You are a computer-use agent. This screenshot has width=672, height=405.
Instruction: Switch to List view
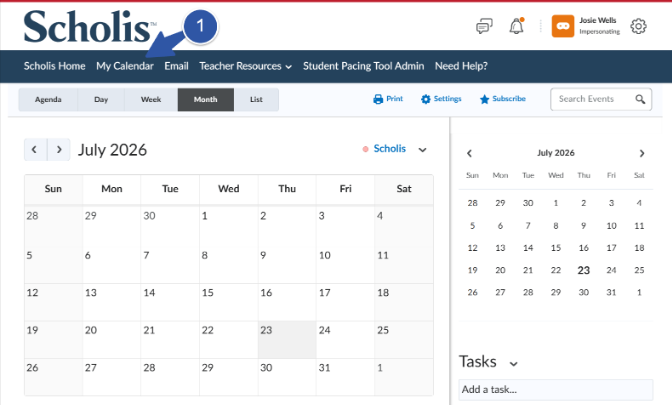pos(256,99)
